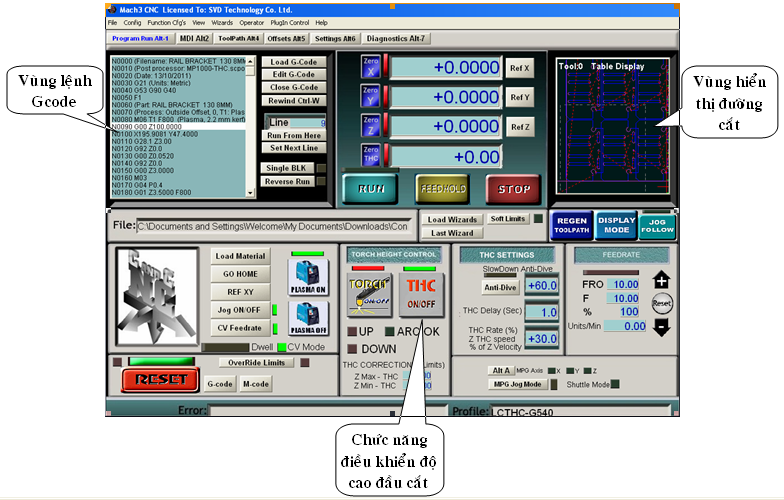Click the FRO value field
The width and height of the screenshot is (784, 500).
click(x=623, y=284)
